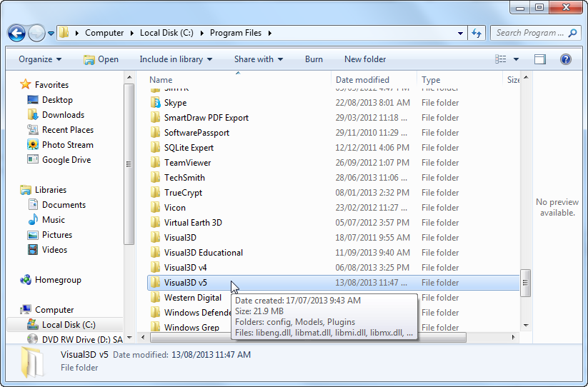This screenshot has width=588, height=387.
Task: Click the DVD RW Drive (D:) disc icon
Action: pos(33,339)
